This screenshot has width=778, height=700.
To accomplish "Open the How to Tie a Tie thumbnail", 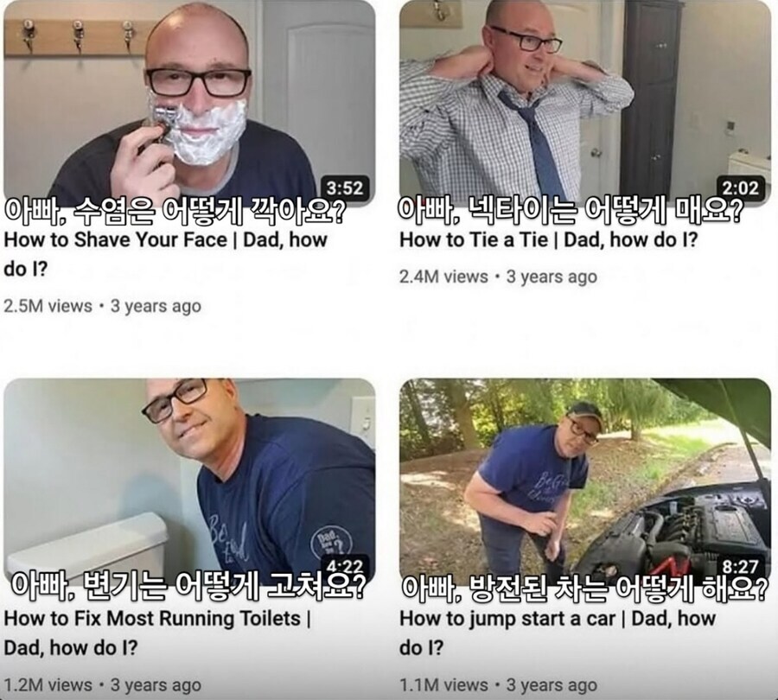I will (x=585, y=102).
